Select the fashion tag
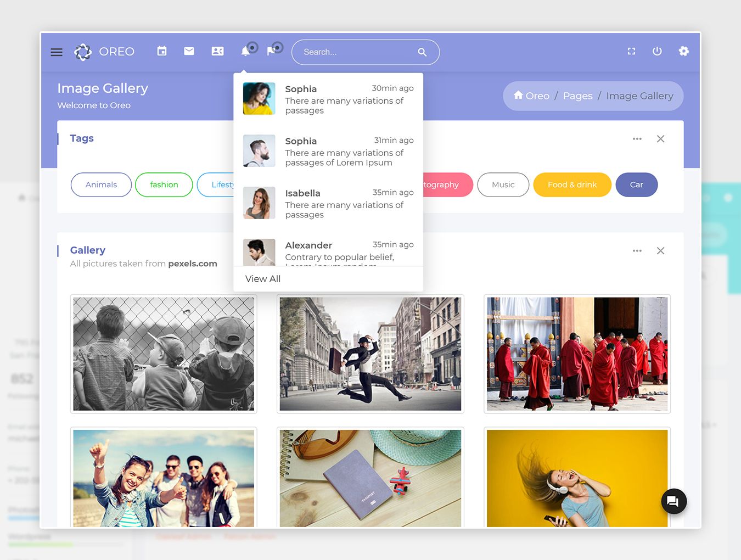Viewport: 741px width, 560px height. pyautogui.click(x=164, y=184)
